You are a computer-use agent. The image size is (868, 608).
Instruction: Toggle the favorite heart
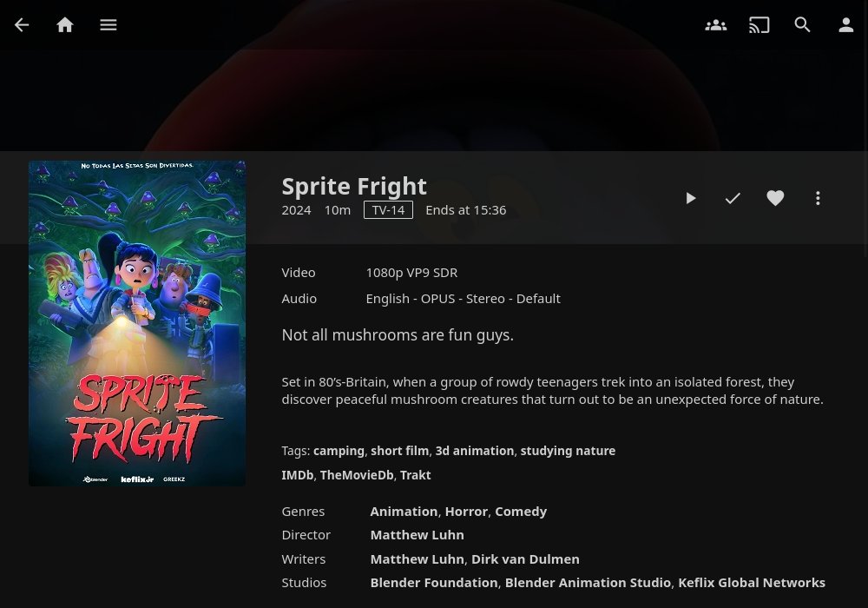[x=775, y=198]
